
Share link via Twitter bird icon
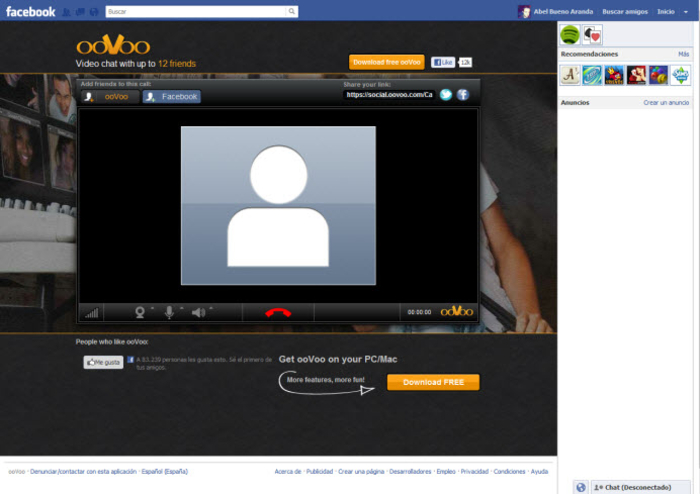pos(446,95)
